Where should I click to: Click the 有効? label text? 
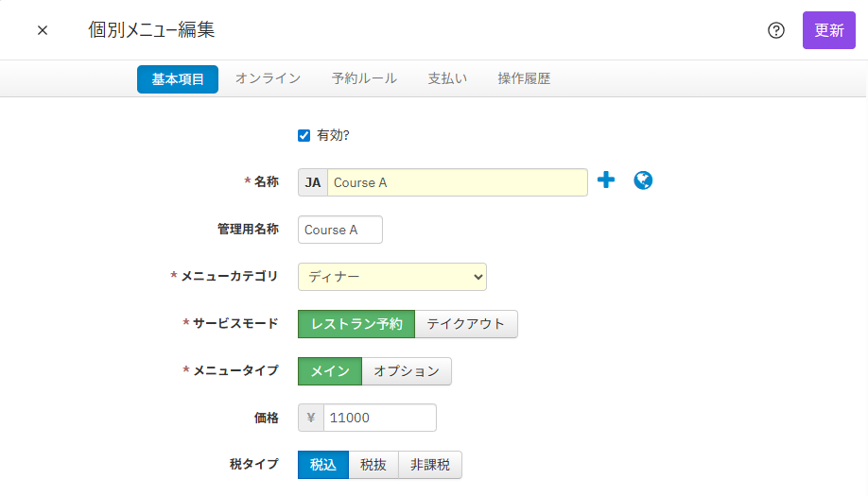pos(333,135)
